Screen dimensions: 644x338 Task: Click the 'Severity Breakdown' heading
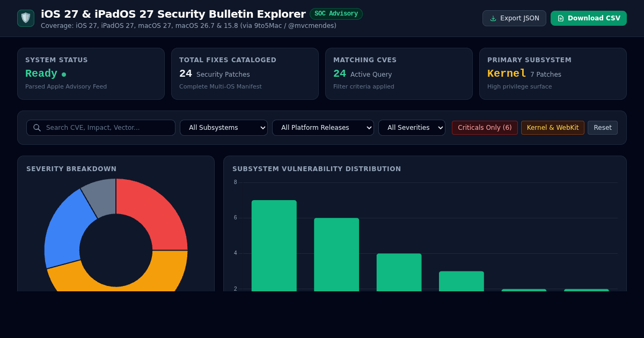pos(71,169)
